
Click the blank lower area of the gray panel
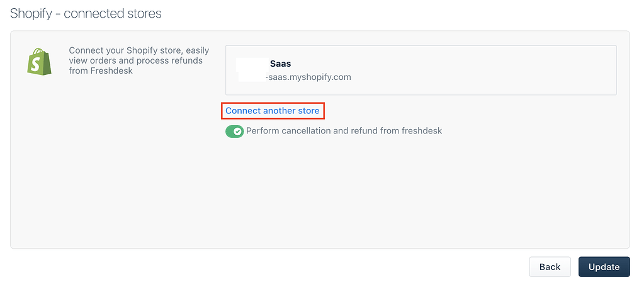pyautogui.click(x=320, y=193)
